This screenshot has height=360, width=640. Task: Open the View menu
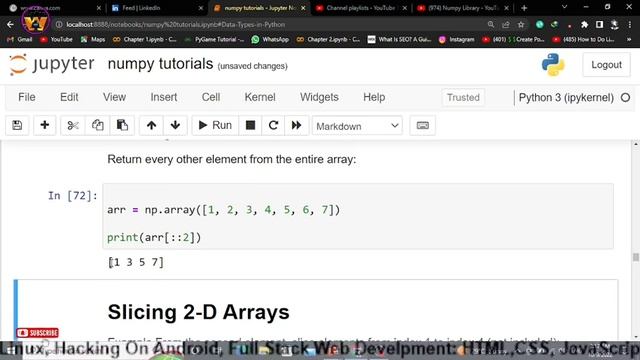[x=114, y=97]
